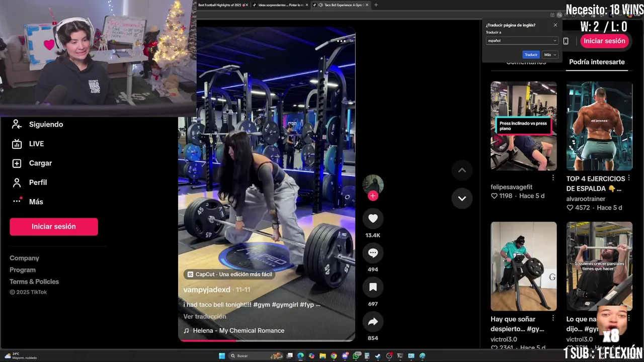Click the vampyjadexd username
This screenshot has width=644, height=362.
(x=207, y=290)
